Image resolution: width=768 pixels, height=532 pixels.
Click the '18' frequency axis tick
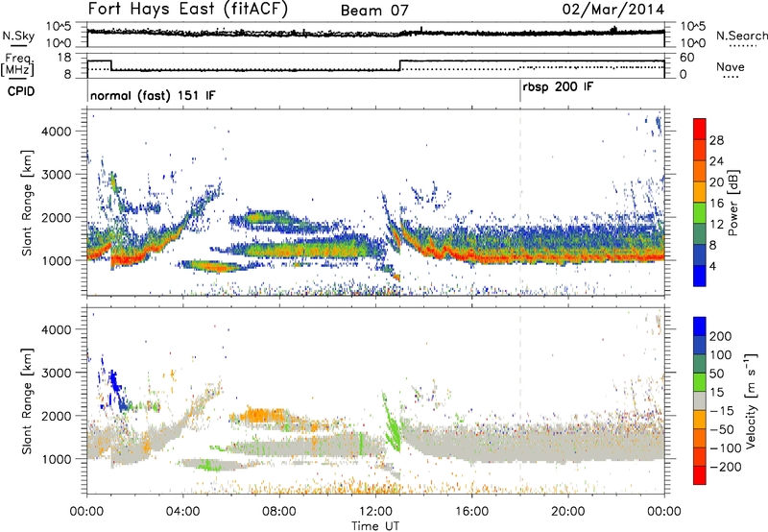point(64,58)
